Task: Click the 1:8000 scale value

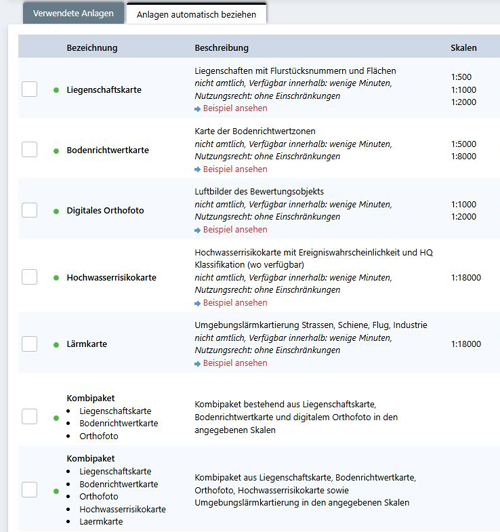Action: [x=463, y=156]
